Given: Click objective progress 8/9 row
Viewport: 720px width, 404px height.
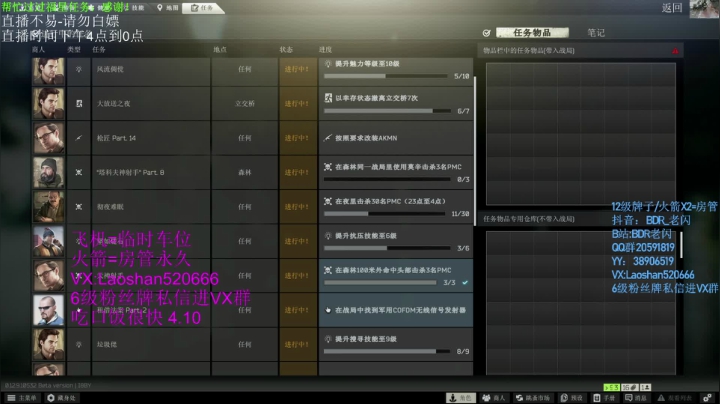Looking at the screenshot, I should pos(396,344).
